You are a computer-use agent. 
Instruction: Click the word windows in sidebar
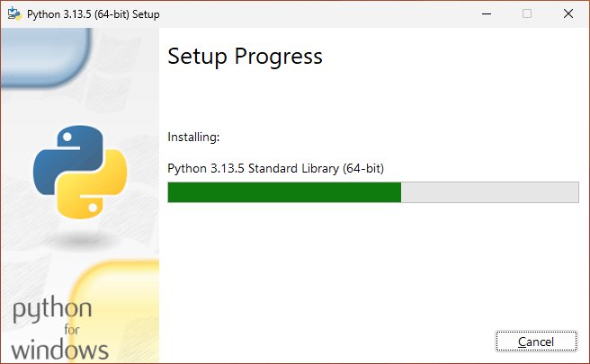(x=59, y=350)
